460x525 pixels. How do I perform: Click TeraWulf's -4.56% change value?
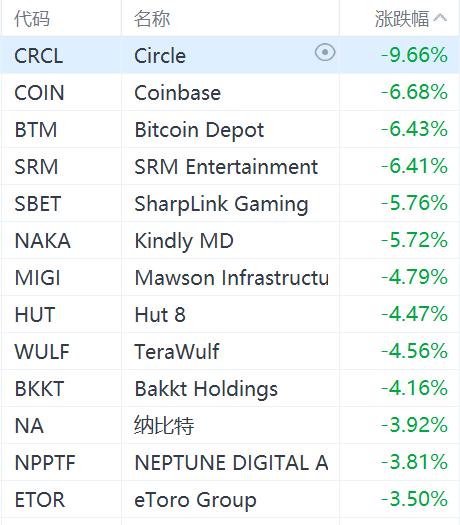[x=414, y=351]
